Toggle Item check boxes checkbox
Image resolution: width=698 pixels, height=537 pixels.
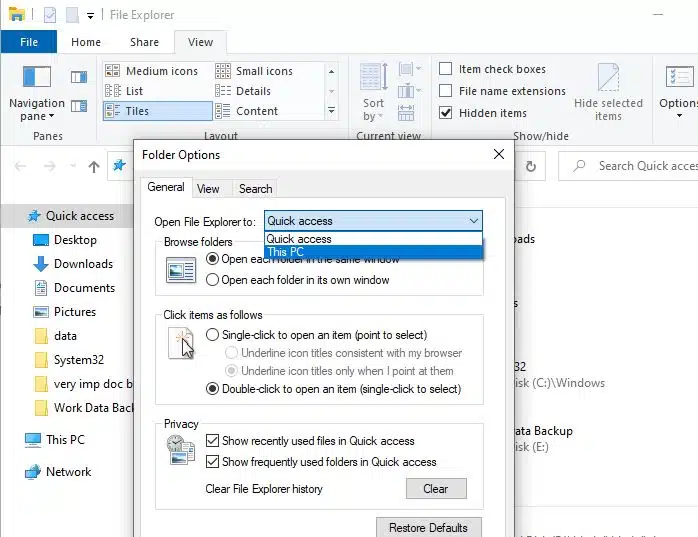click(x=446, y=69)
